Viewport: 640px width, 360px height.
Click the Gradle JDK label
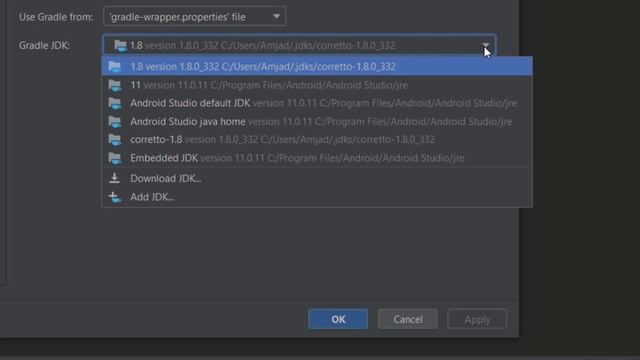coord(44,45)
